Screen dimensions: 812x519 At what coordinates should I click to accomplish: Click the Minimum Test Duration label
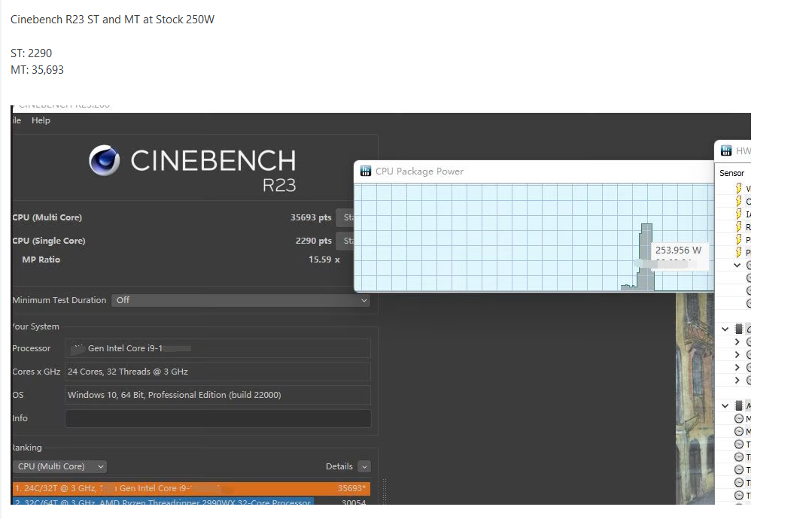pyautogui.click(x=59, y=300)
